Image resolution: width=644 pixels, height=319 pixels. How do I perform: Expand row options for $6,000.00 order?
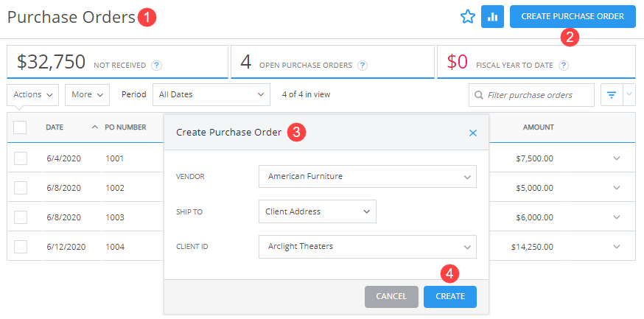click(617, 217)
